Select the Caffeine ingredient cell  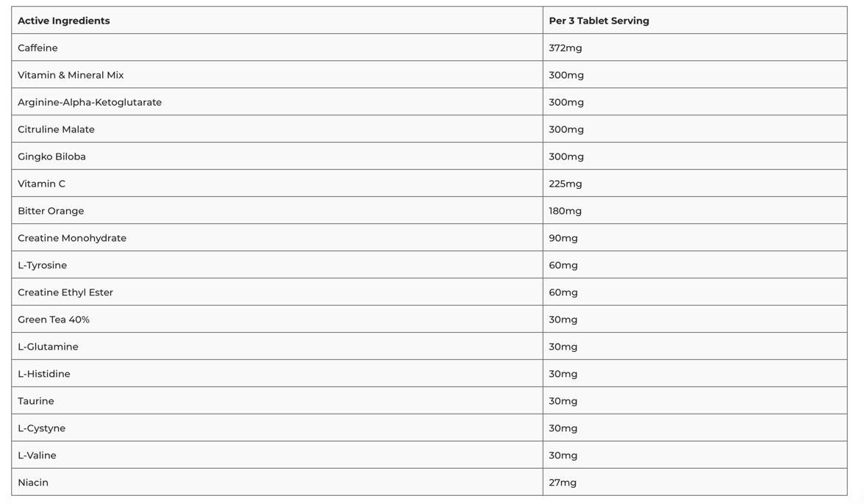point(277,47)
